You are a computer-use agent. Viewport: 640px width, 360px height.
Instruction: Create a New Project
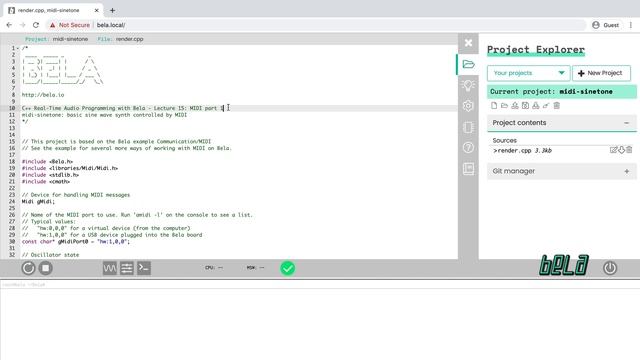pos(601,73)
